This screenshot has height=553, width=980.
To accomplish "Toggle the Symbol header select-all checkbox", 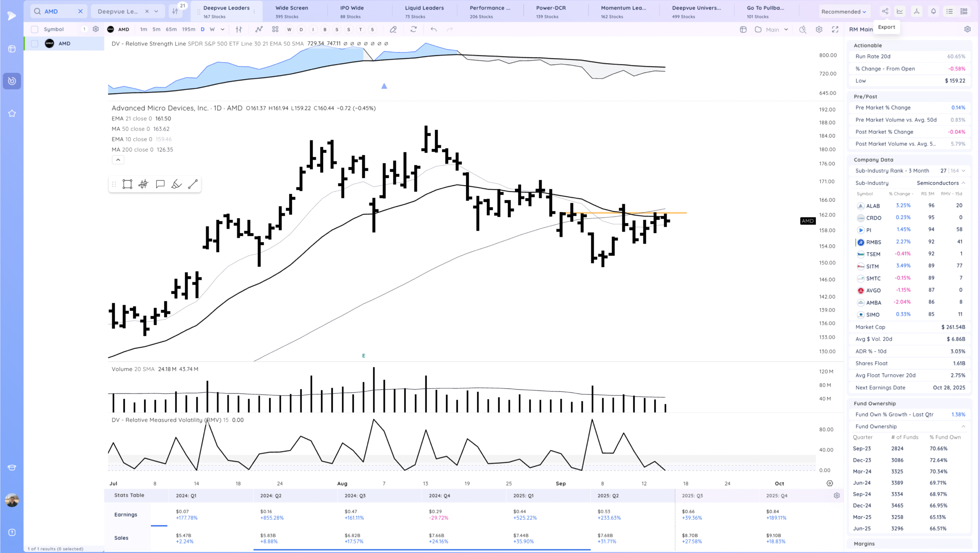I will pos(34,29).
